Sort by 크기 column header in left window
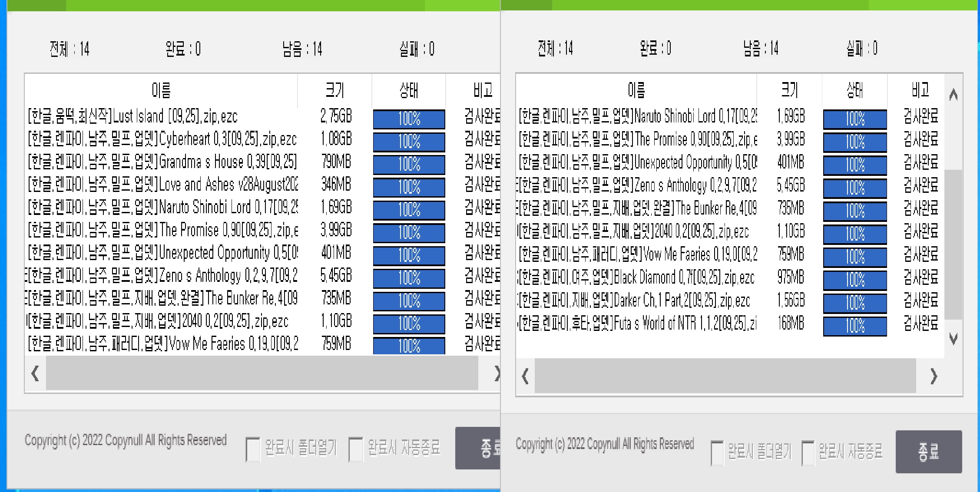This screenshot has width=980, height=492. (x=335, y=90)
